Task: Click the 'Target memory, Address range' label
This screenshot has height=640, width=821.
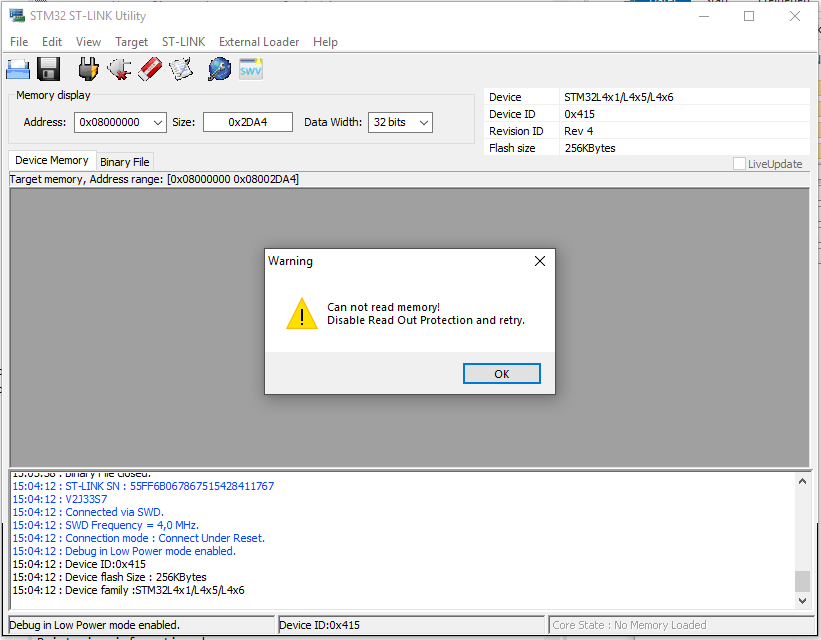Action: click(x=154, y=180)
